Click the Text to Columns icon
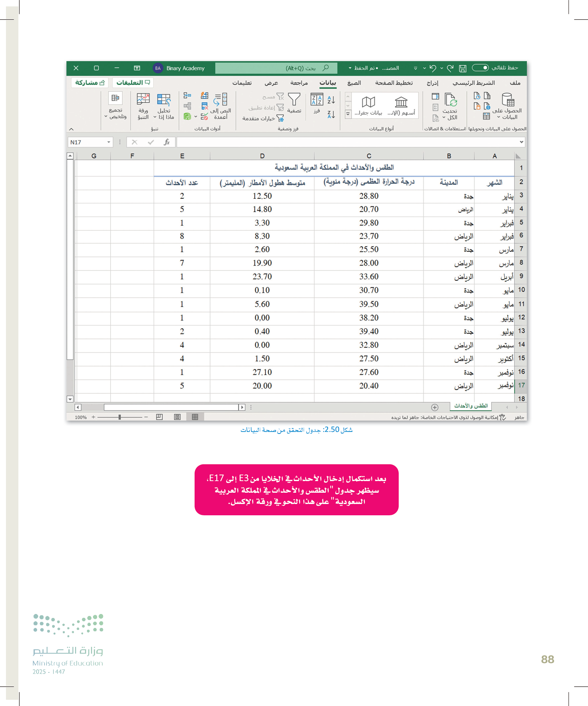Viewport: 588px width, 706px height. [x=221, y=100]
